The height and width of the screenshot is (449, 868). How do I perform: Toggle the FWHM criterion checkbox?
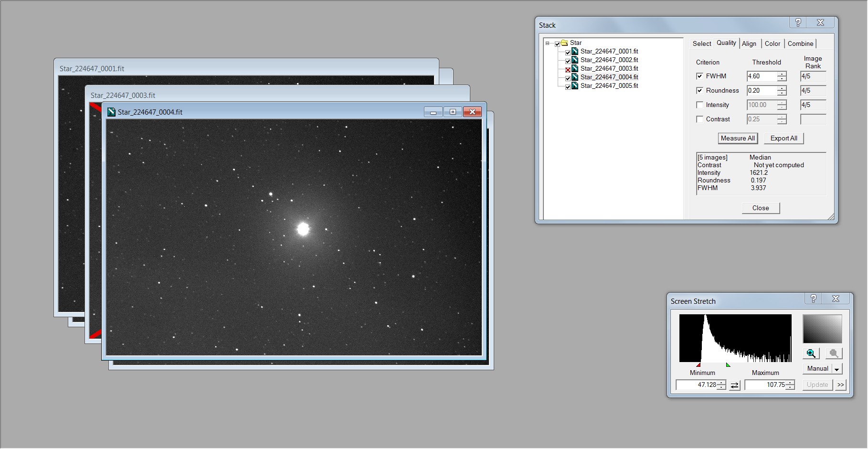700,76
